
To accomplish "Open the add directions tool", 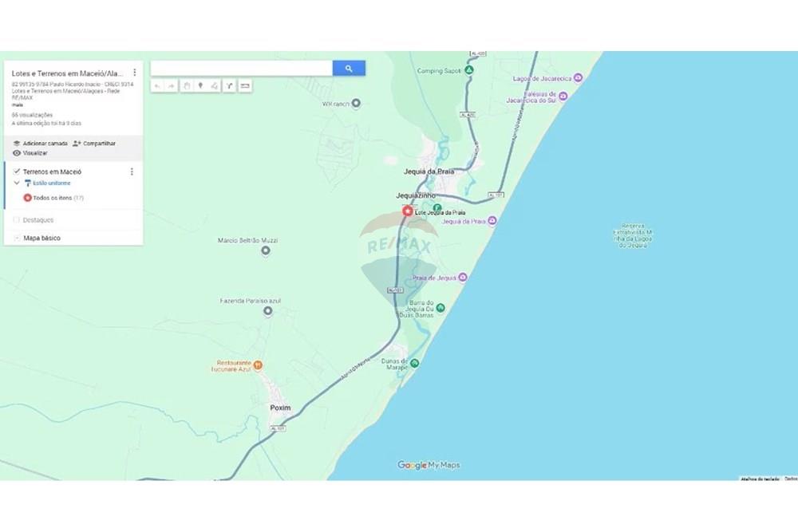I will pos(230,85).
